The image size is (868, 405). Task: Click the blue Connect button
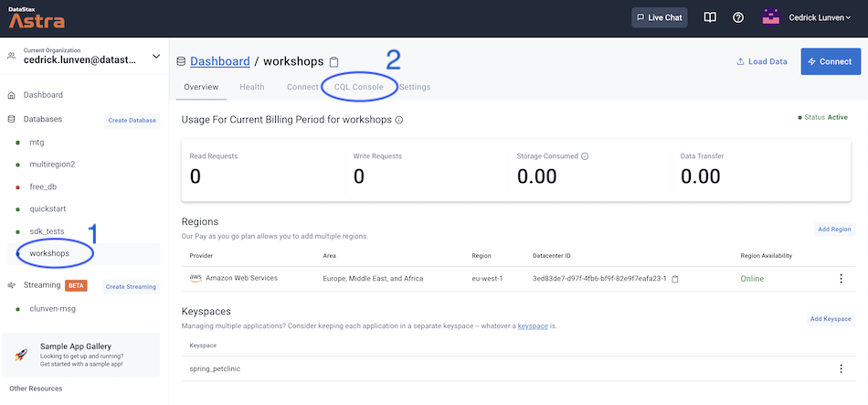click(831, 61)
